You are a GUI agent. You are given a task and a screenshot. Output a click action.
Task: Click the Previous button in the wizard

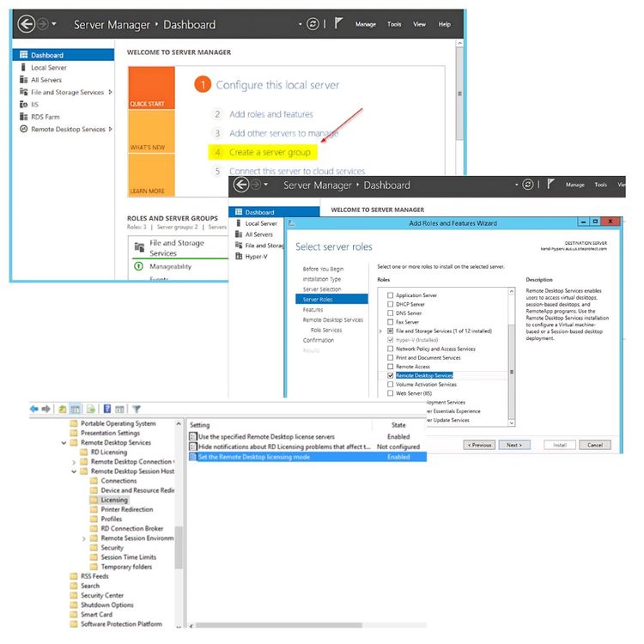(479, 445)
